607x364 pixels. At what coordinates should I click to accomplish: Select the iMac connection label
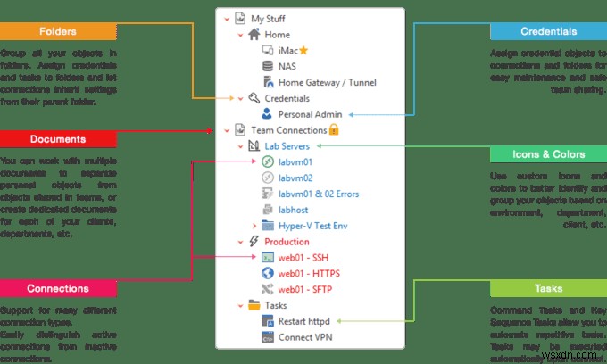point(288,51)
